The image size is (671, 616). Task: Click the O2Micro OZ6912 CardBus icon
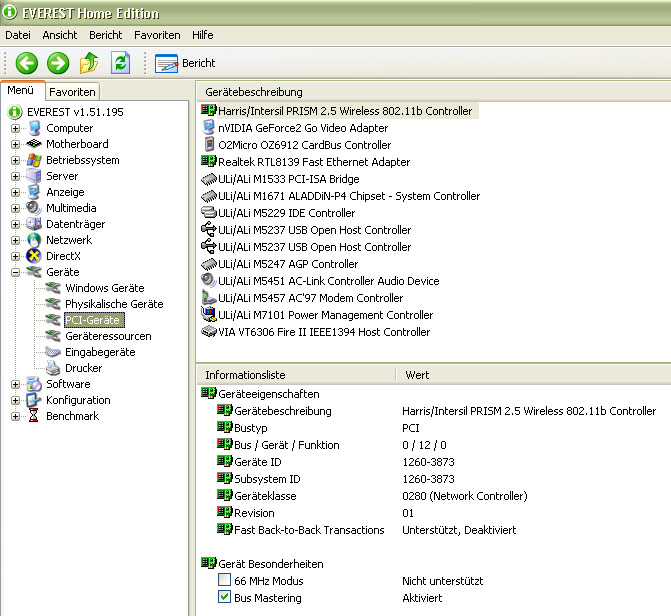click(x=209, y=144)
